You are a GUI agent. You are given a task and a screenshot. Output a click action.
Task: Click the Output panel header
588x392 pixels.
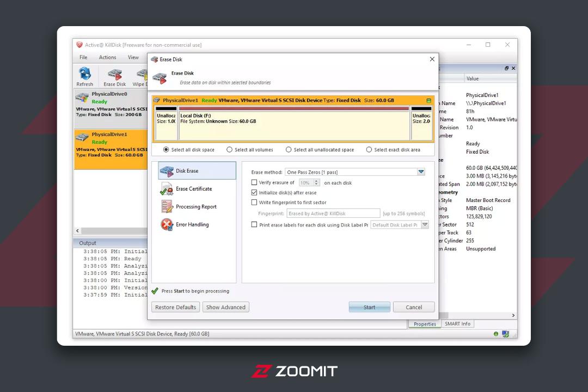coord(111,243)
